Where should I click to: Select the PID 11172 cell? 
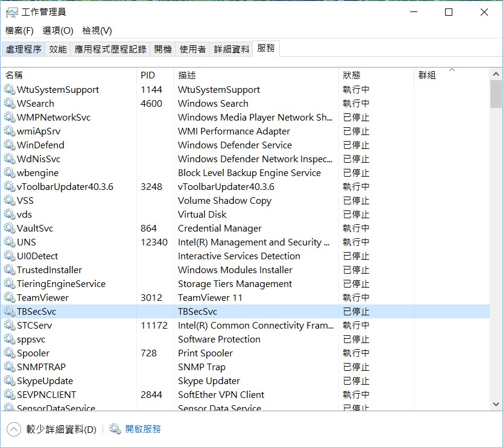click(x=154, y=325)
